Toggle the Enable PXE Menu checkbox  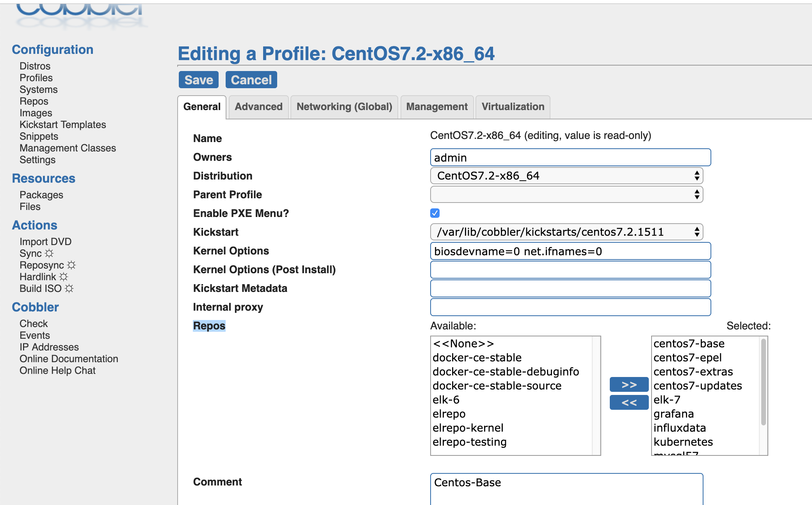point(435,213)
